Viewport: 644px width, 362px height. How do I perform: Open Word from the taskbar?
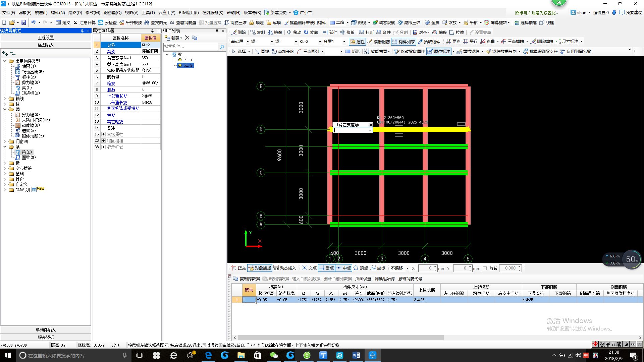coord(356,355)
